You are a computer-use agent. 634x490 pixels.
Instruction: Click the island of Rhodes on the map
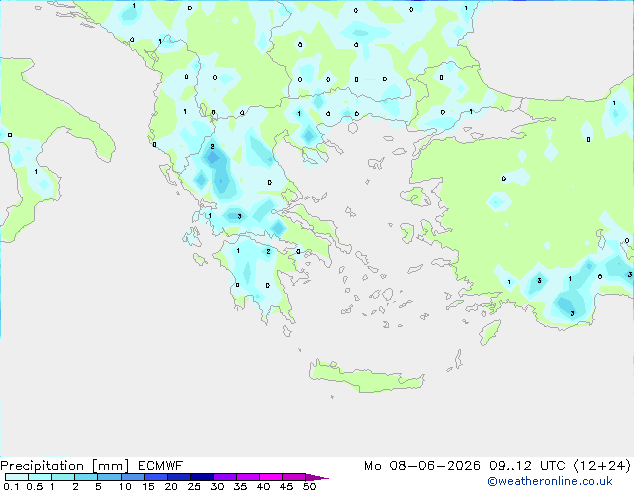pyautogui.click(x=490, y=332)
